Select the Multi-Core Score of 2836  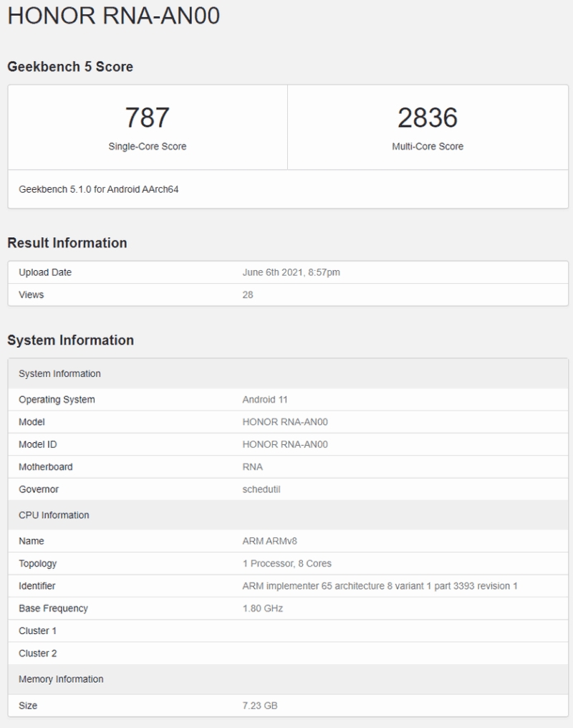[x=428, y=115]
